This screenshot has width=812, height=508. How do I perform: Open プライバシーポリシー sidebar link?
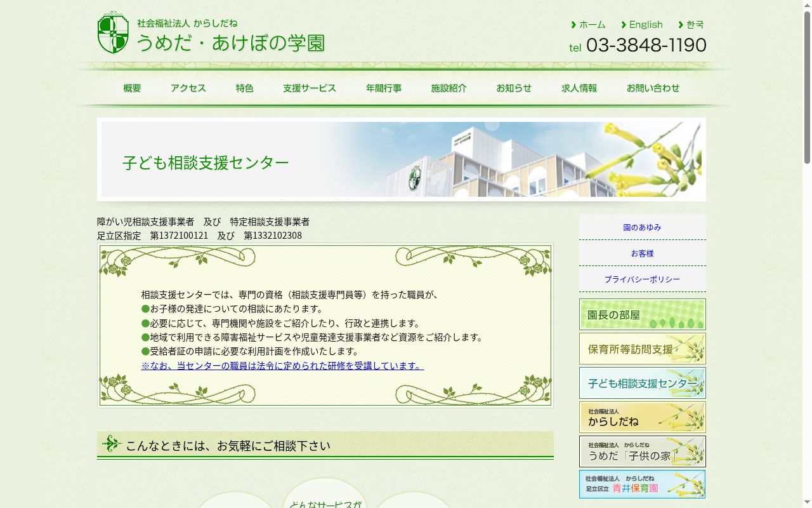pyautogui.click(x=642, y=279)
